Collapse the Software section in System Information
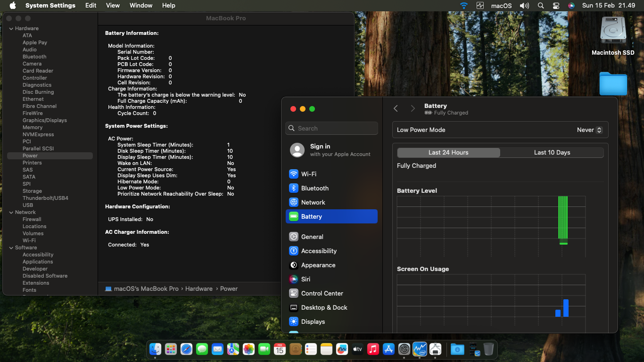This screenshot has width=644, height=362. pos(11,247)
